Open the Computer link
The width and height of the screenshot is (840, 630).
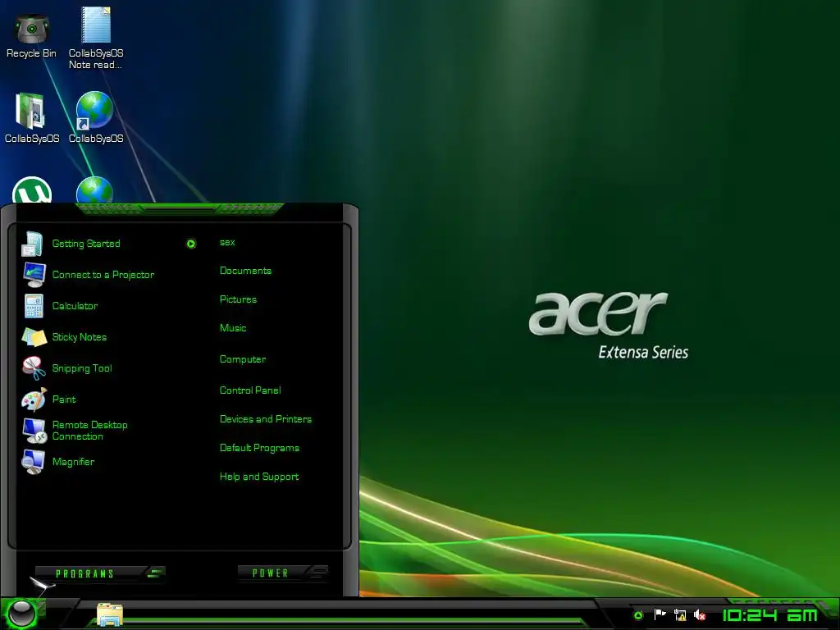(x=243, y=359)
